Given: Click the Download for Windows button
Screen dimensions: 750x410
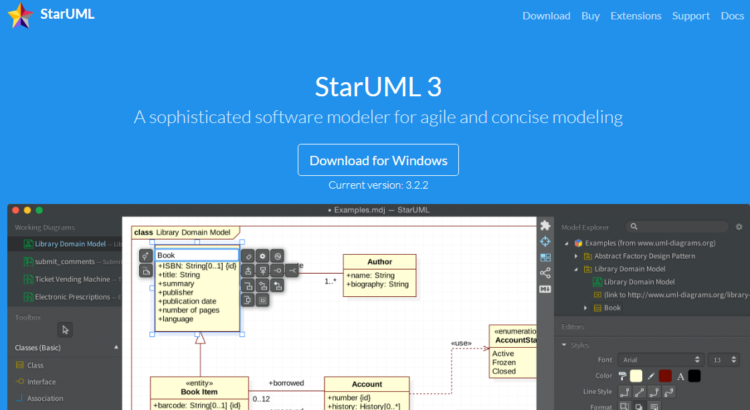Looking at the screenshot, I should coord(378,160).
